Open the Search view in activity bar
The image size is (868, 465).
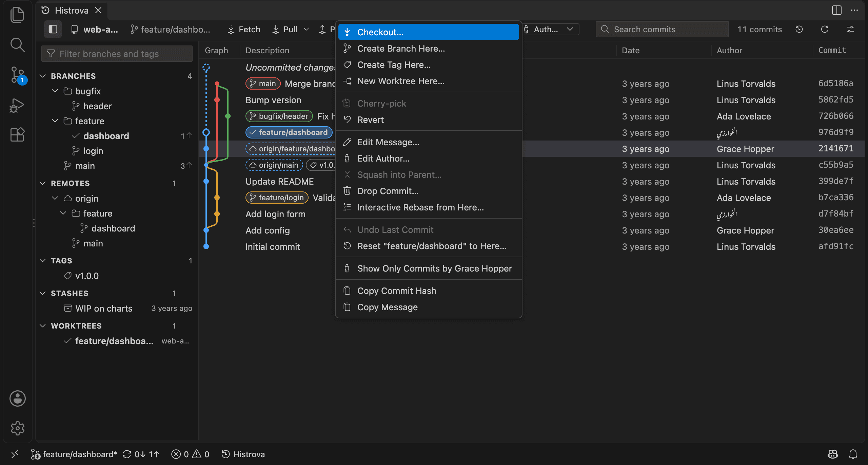17,44
